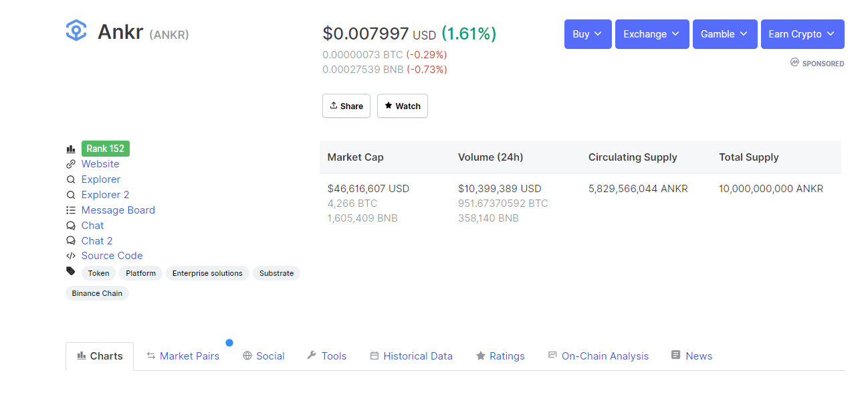Expand the Earn Crypto dropdown

tap(802, 34)
